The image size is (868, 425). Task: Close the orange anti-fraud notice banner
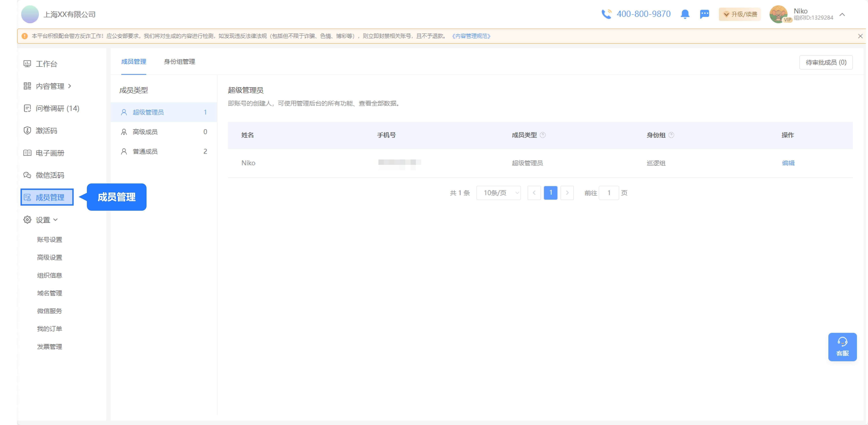point(860,36)
